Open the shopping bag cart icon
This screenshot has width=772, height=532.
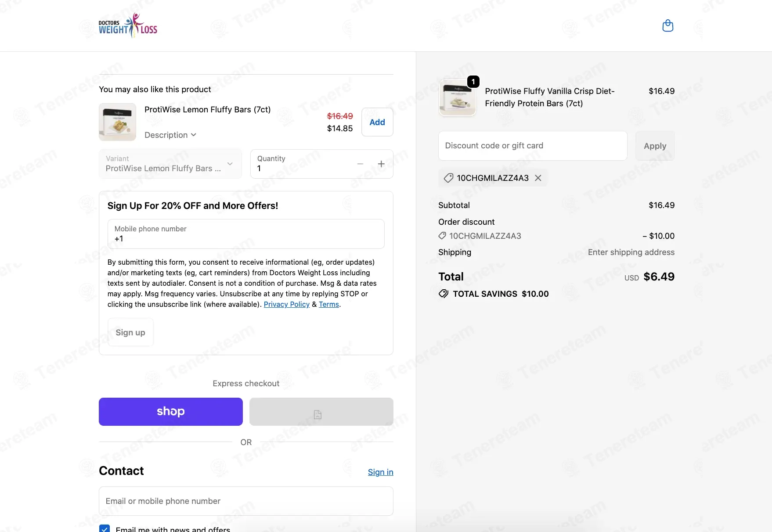pos(667,26)
